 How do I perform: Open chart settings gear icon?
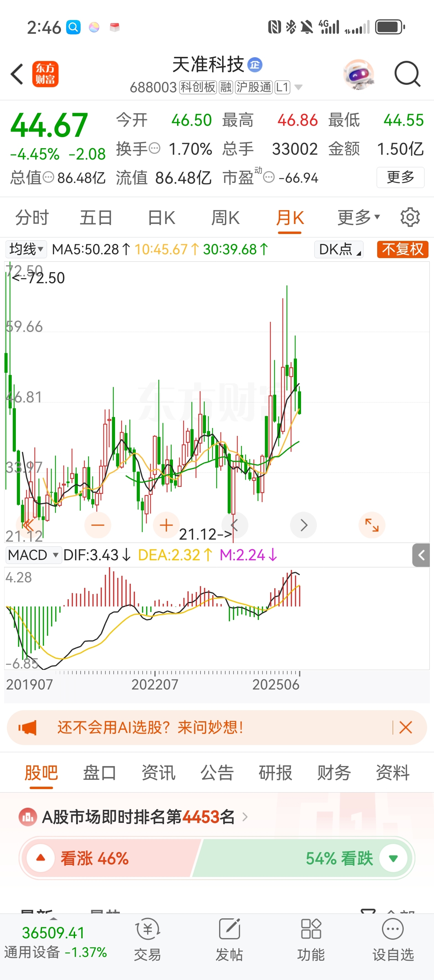(x=410, y=217)
